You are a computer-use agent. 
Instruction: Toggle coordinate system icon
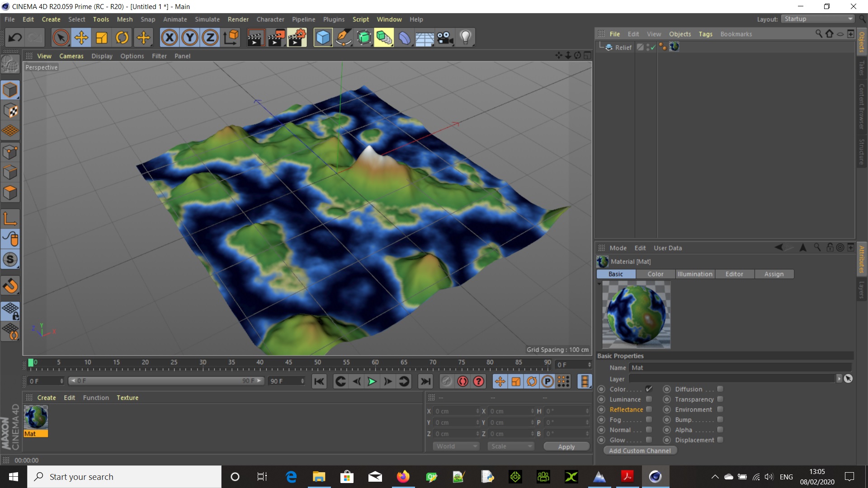coord(231,38)
